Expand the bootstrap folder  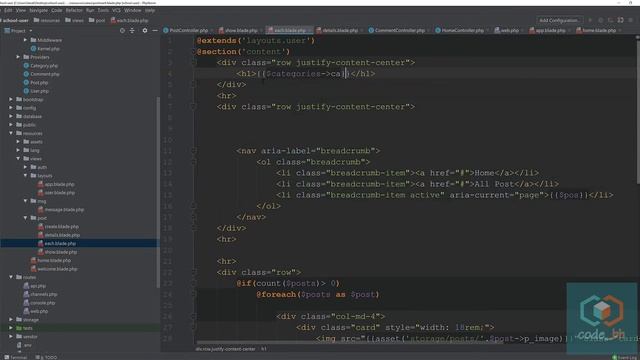click(x=11, y=99)
